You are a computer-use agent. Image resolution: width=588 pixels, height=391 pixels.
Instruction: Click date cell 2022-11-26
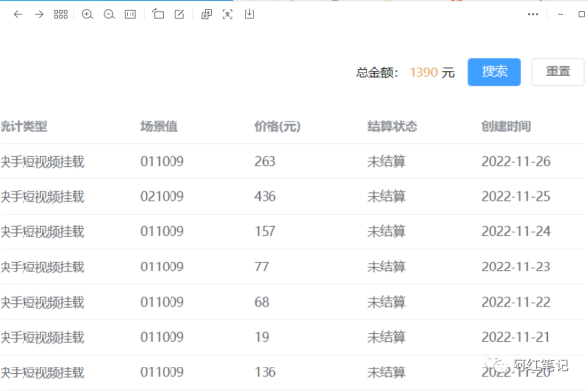(x=515, y=161)
